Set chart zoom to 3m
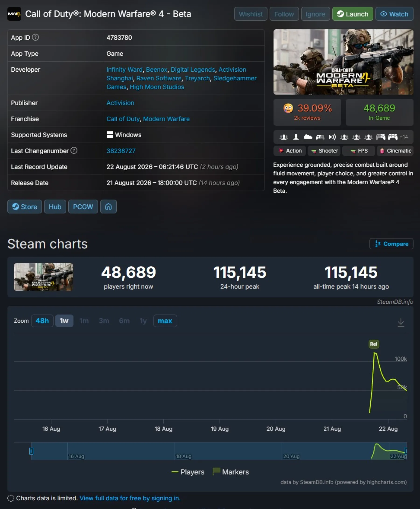 tap(104, 321)
